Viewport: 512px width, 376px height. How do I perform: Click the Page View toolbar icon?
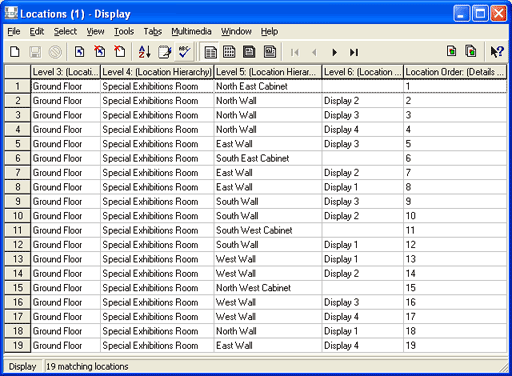click(x=249, y=52)
